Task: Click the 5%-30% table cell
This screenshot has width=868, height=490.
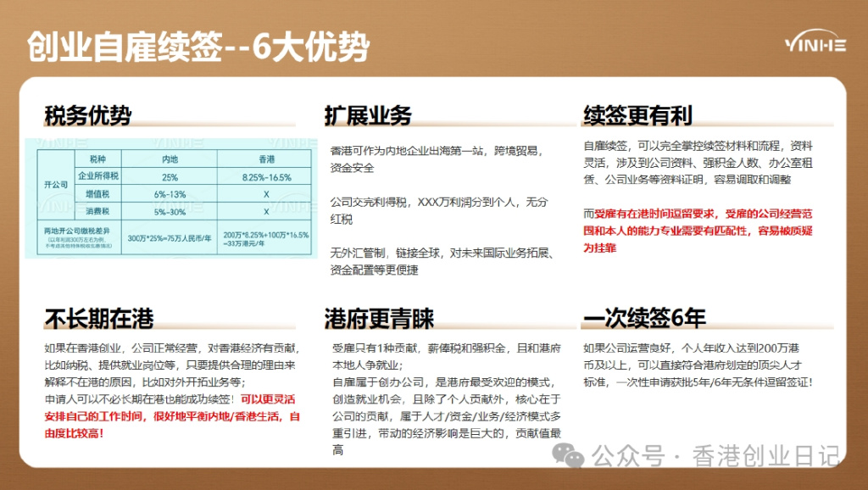Action: pyautogui.click(x=170, y=211)
